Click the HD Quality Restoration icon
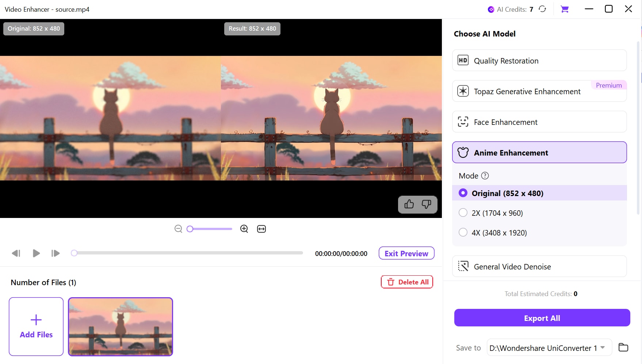 (x=463, y=60)
